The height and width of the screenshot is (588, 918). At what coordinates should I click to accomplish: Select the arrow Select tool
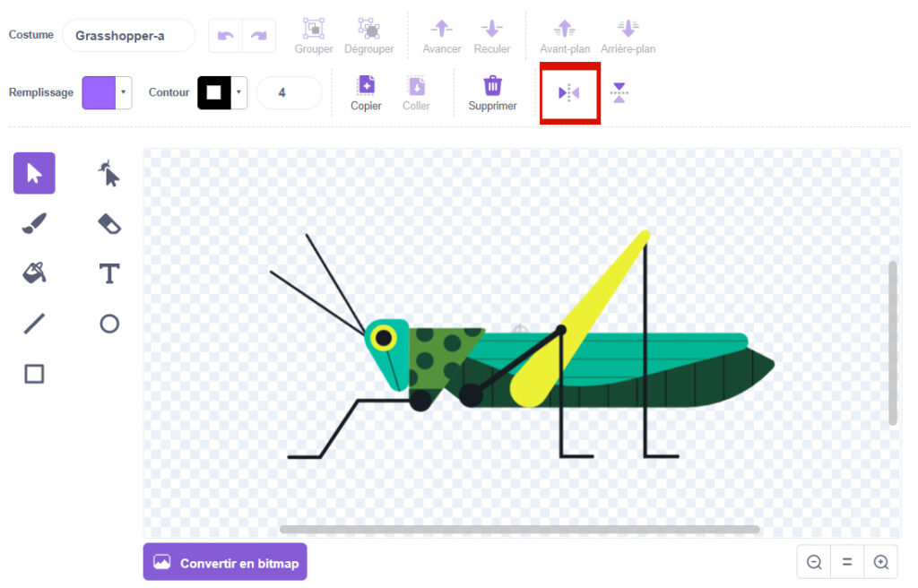point(34,173)
